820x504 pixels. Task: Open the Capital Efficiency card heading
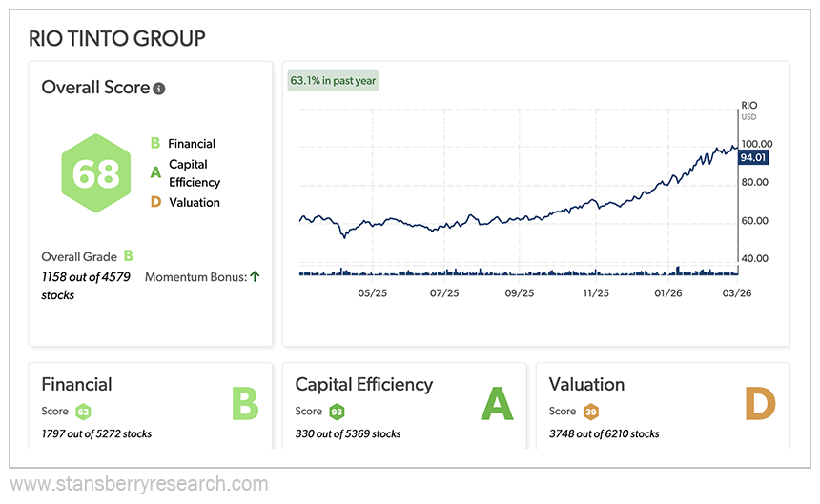click(x=363, y=385)
